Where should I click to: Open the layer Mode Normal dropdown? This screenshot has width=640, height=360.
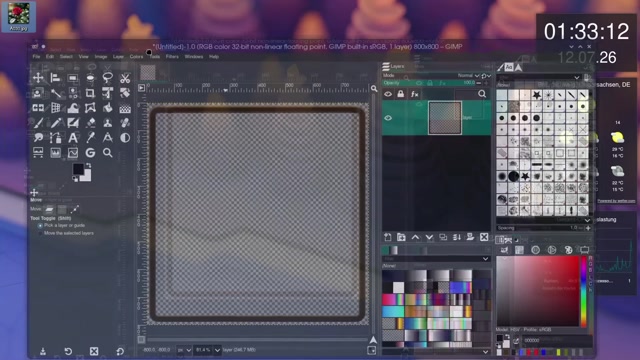tap(468, 76)
